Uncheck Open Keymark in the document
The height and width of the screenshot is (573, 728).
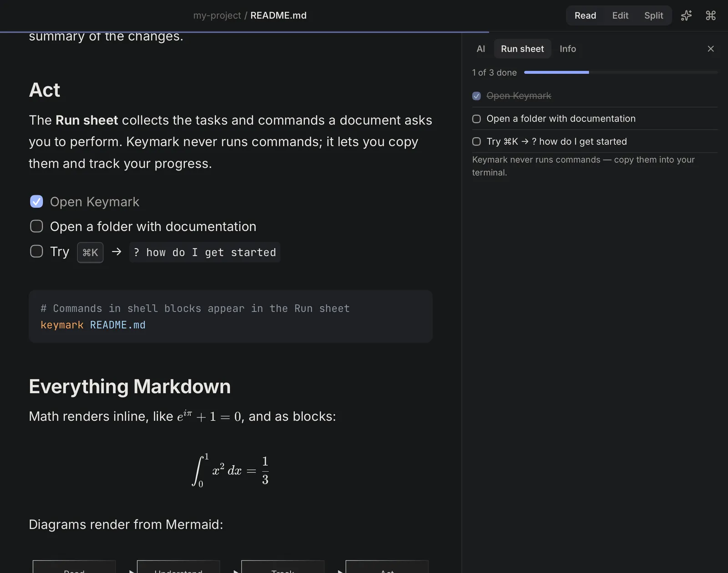click(36, 201)
